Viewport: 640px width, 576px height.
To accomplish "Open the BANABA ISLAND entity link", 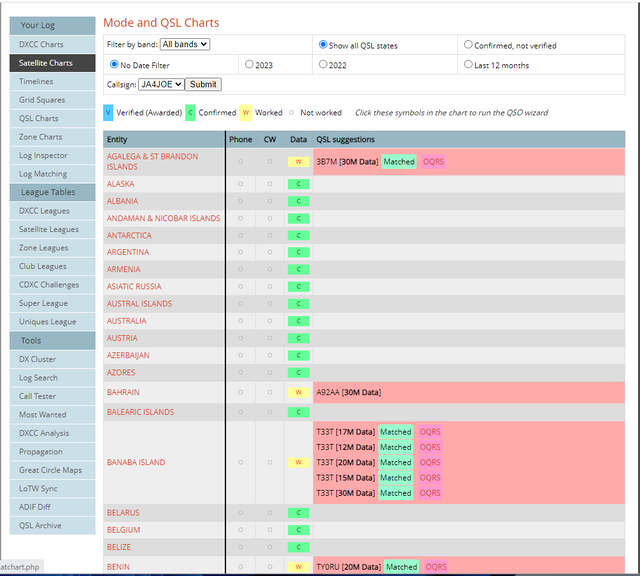I will point(136,463).
